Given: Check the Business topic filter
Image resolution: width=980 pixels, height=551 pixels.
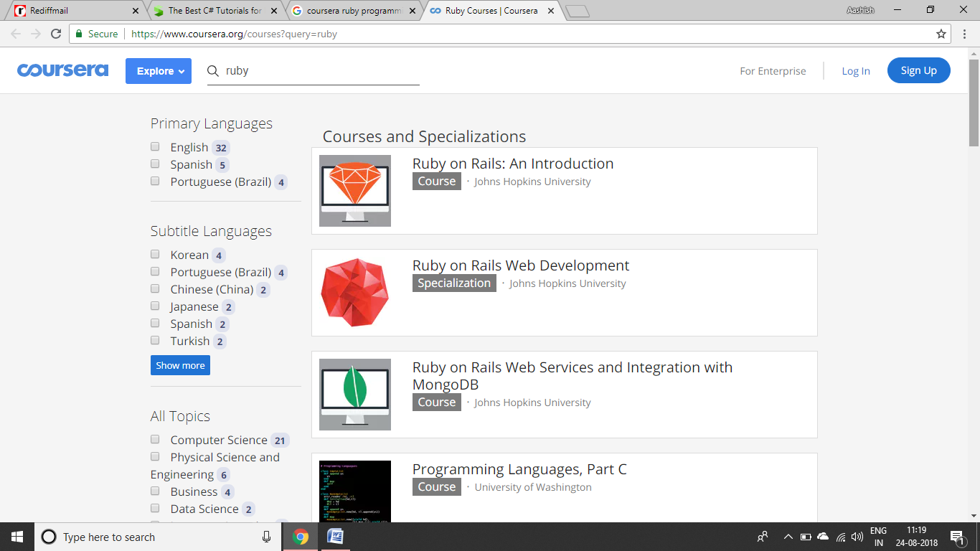Looking at the screenshot, I should pos(155,491).
